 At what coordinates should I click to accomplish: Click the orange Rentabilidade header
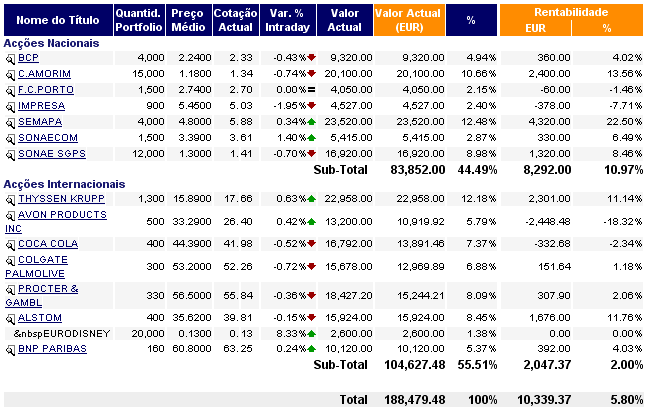click(570, 12)
